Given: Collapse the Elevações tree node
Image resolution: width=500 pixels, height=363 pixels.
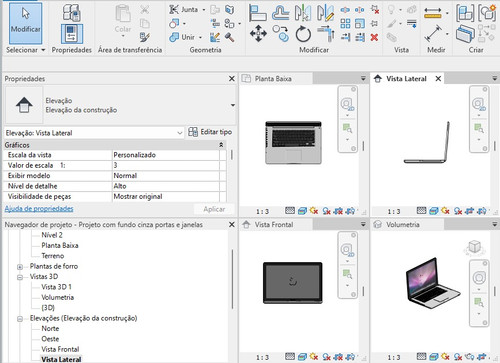Looking at the screenshot, I should (20, 319).
